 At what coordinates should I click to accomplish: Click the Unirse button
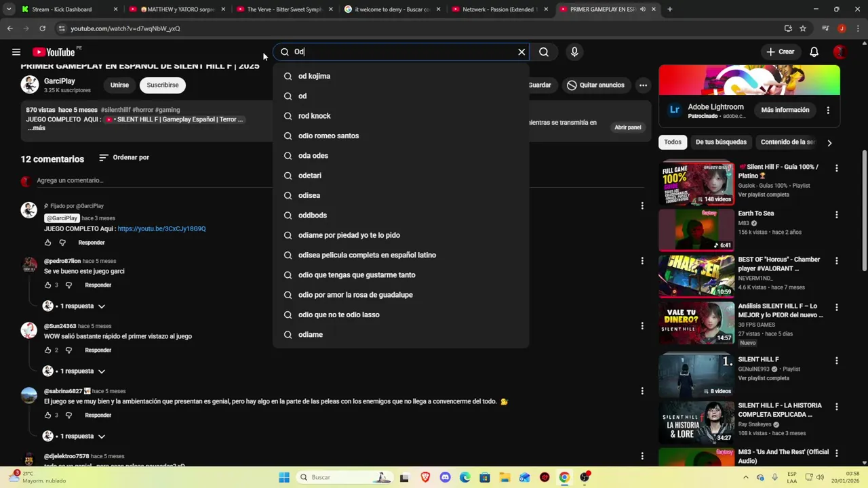pyautogui.click(x=119, y=85)
